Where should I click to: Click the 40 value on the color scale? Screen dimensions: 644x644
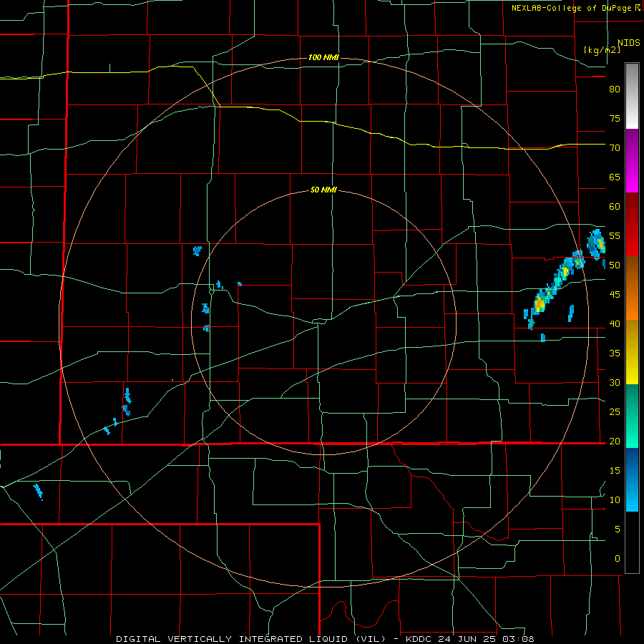tap(615, 323)
